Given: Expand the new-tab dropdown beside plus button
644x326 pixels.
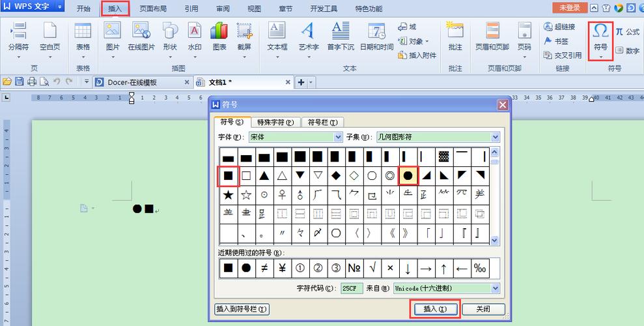Looking at the screenshot, I should 311,82.
